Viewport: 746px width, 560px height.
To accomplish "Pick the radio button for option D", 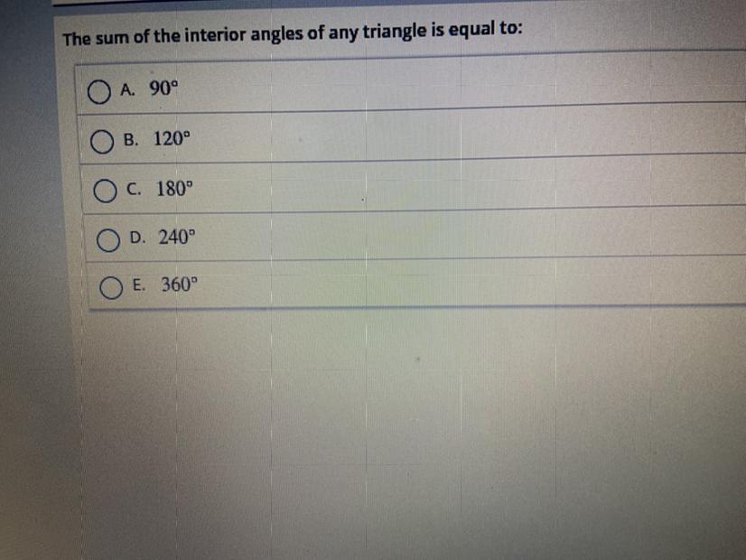I will [108, 240].
